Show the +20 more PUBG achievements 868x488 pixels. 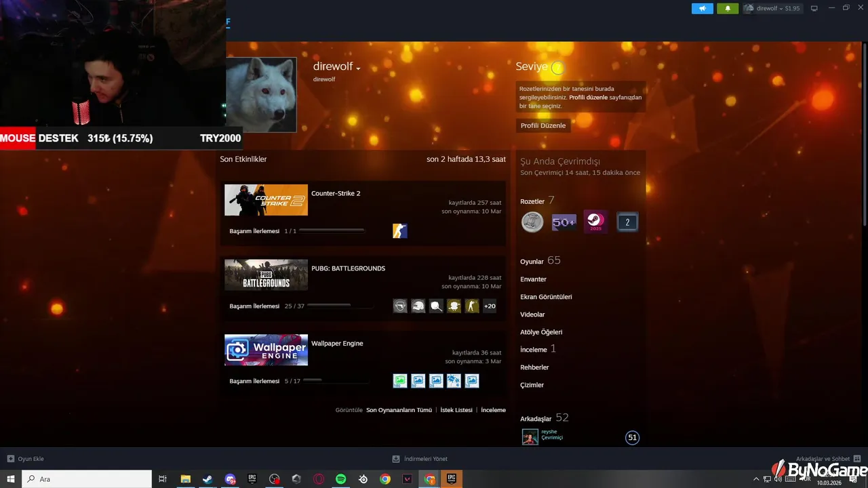coord(490,306)
